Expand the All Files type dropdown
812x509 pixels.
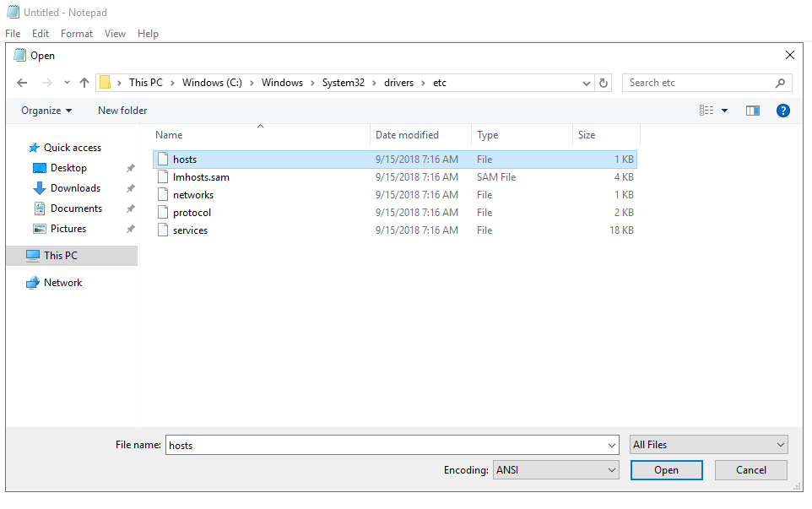[708, 445]
